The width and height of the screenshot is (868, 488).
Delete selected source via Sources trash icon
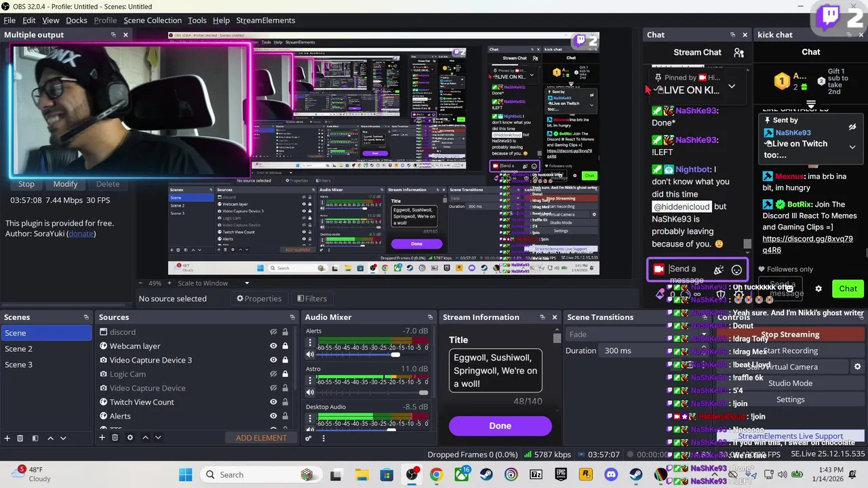tap(115, 438)
